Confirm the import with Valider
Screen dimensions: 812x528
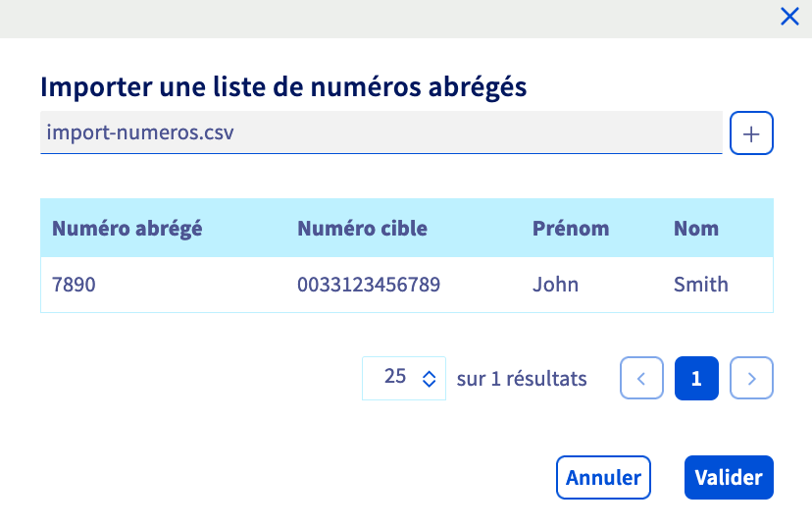coord(729,478)
